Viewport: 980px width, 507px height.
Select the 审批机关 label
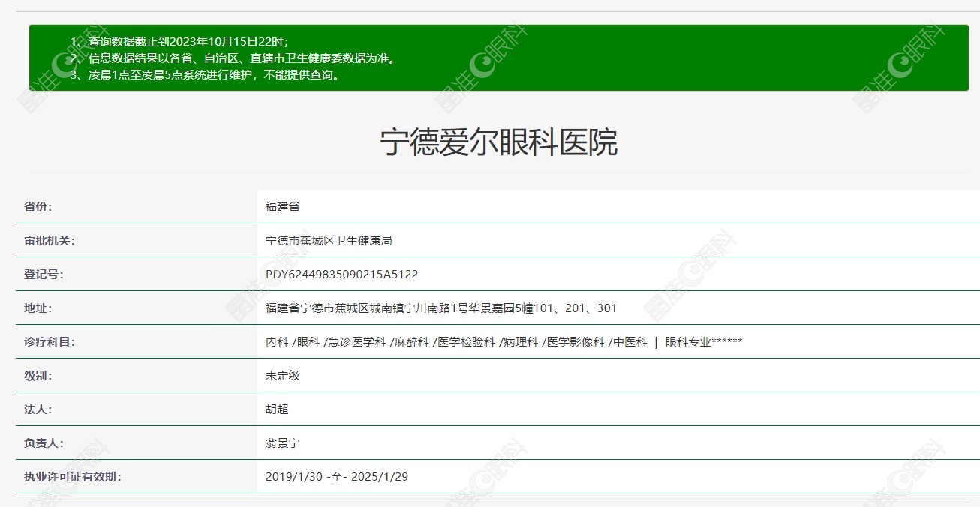pos(49,241)
